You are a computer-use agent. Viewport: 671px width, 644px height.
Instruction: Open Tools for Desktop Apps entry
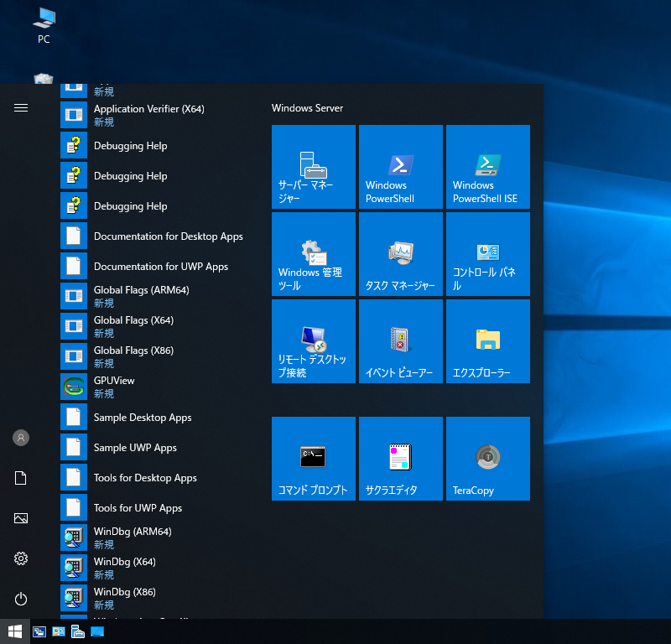point(159,477)
